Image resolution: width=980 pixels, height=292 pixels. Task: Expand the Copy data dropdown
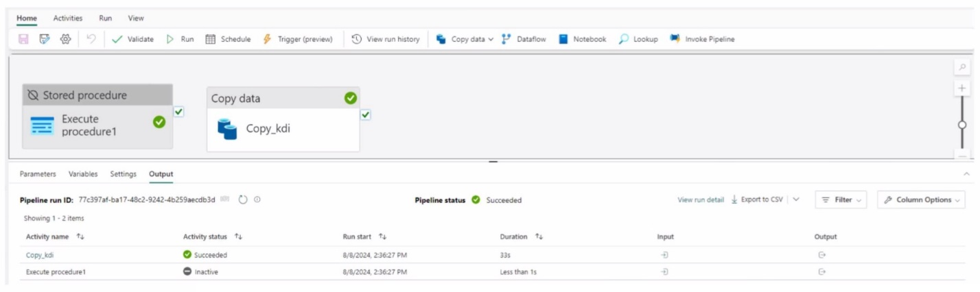(x=491, y=39)
